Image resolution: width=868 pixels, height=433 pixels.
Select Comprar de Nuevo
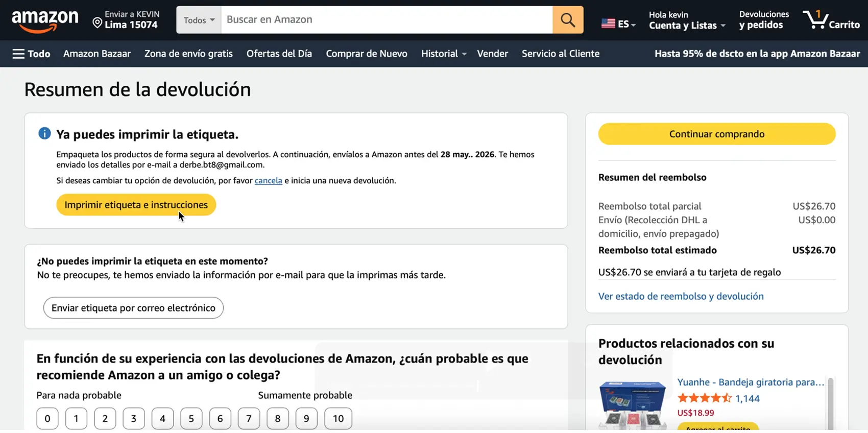coord(367,54)
